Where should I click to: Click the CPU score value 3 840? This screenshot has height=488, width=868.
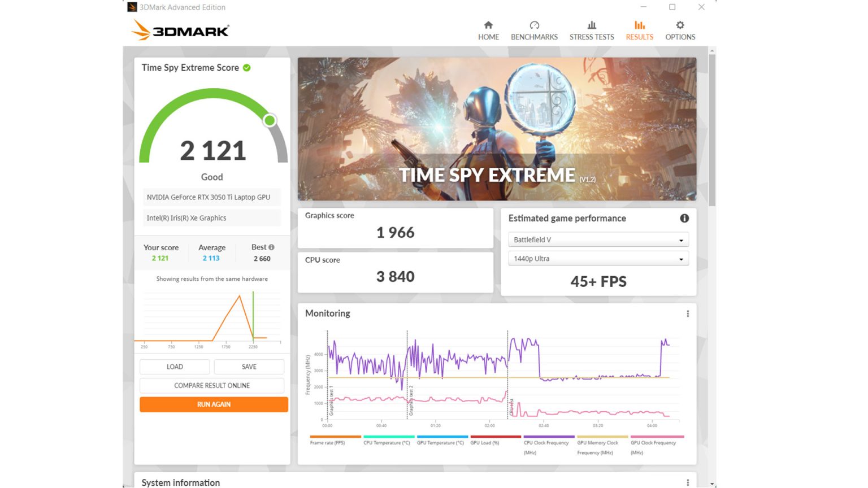point(396,277)
